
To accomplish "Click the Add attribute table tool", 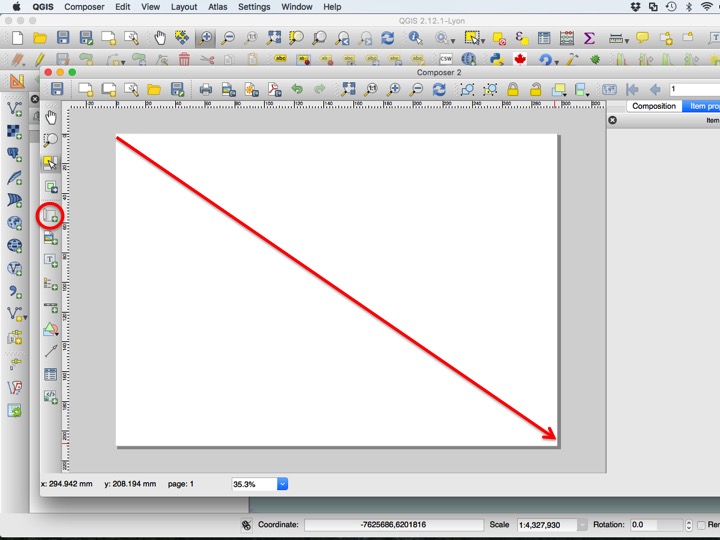I will [x=51, y=374].
